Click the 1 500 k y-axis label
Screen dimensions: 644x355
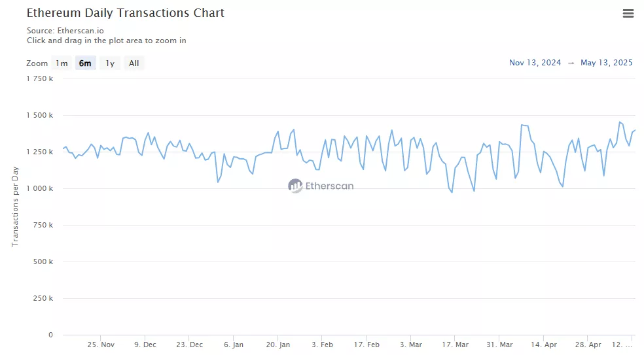click(x=39, y=116)
